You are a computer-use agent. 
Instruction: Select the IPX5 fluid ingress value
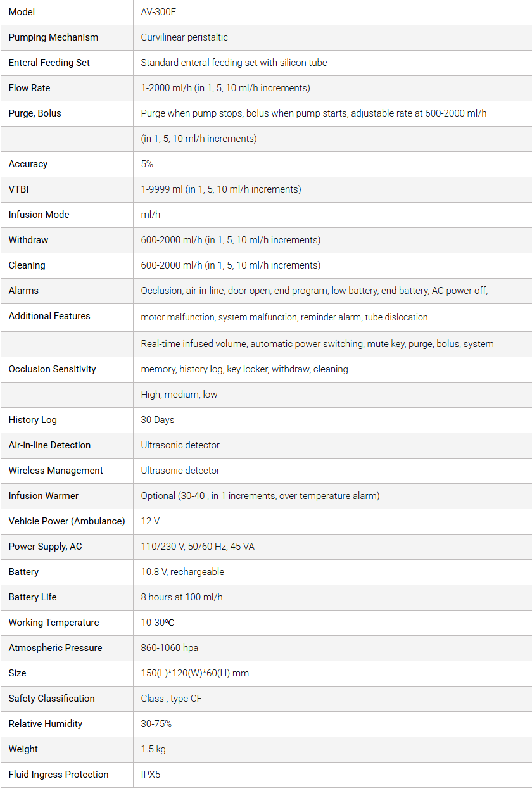(151, 775)
